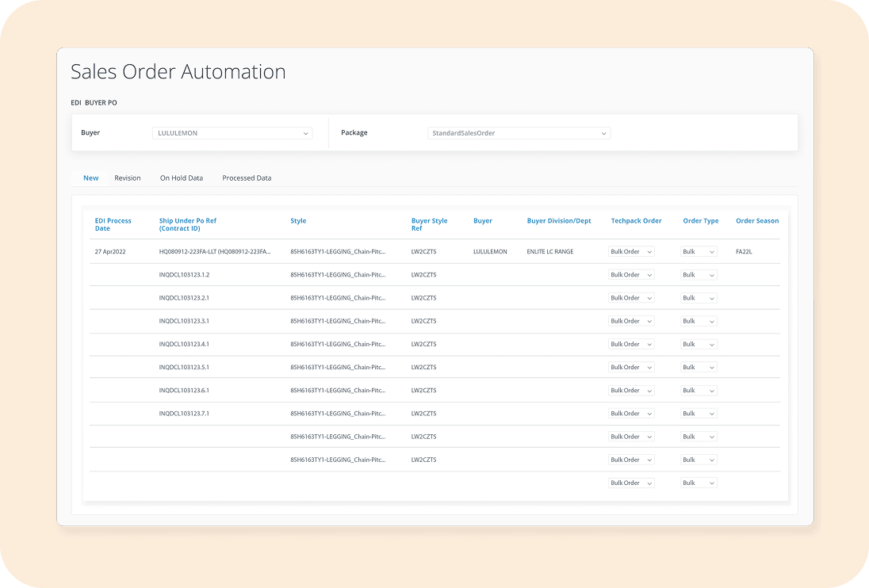
Task: Switch to the Revision tab
Action: pos(127,178)
